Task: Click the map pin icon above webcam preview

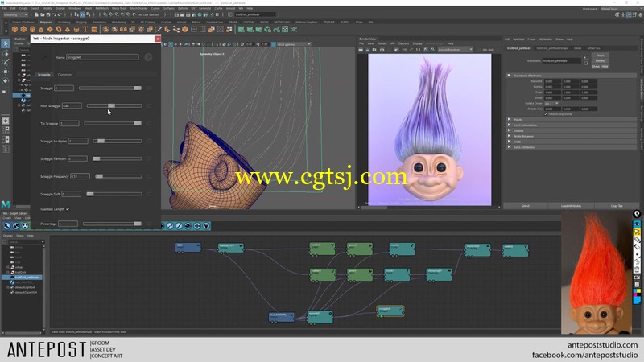Action: coord(637,214)
